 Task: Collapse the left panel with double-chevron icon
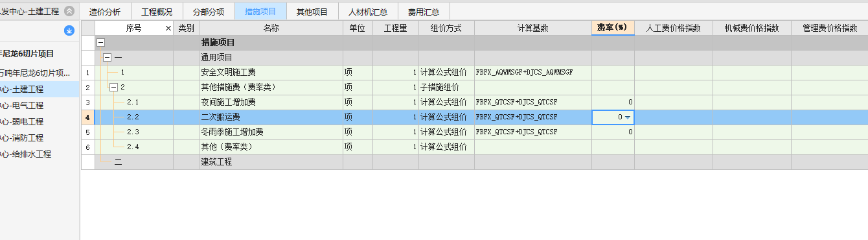click(69, 11)
